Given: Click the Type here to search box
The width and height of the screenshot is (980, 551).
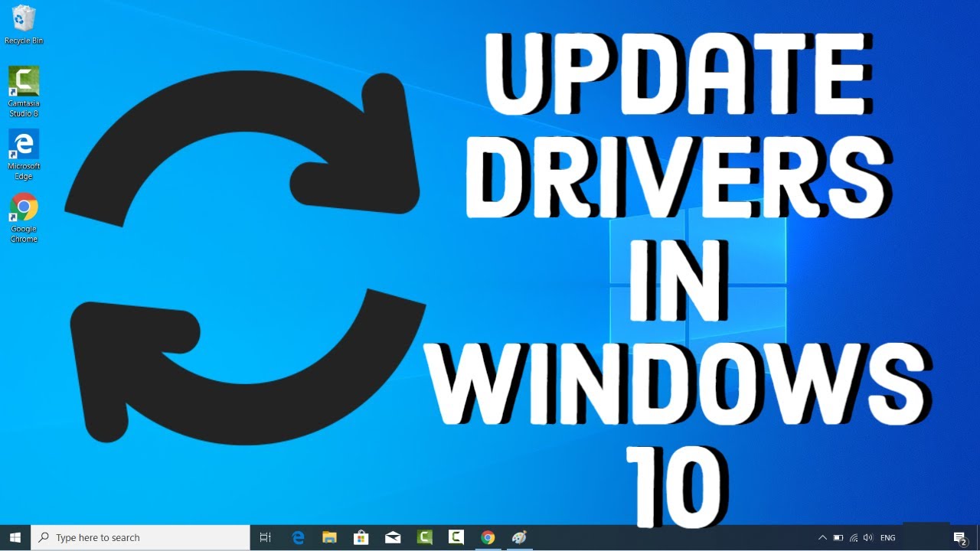Looking at the screenshot, I should (x=141, y=538).
